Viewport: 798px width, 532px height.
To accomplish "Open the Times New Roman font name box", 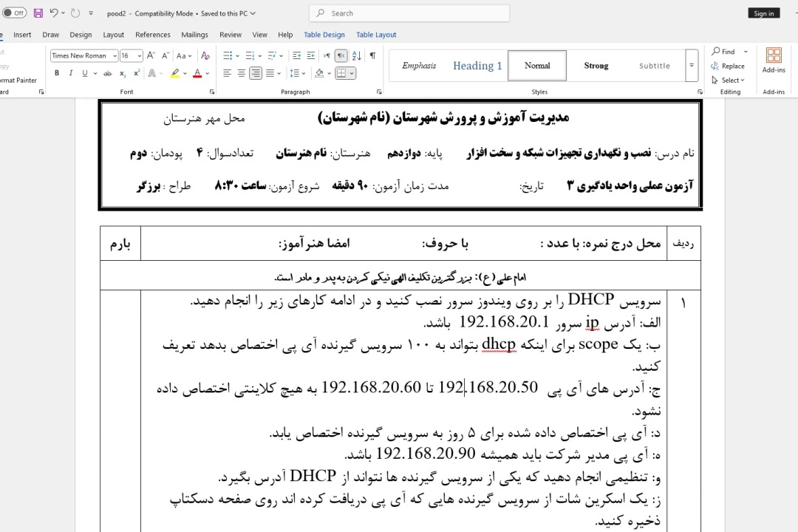I will (x=84, y=55).
